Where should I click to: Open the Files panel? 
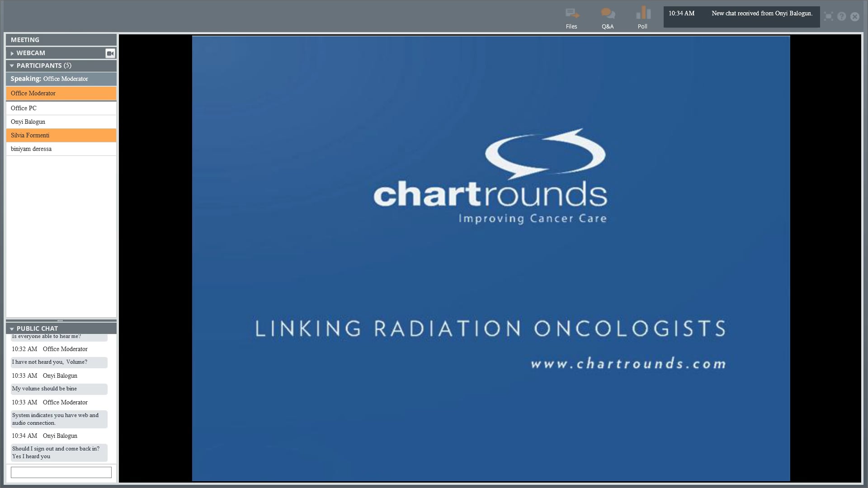(x=571, y=17)
